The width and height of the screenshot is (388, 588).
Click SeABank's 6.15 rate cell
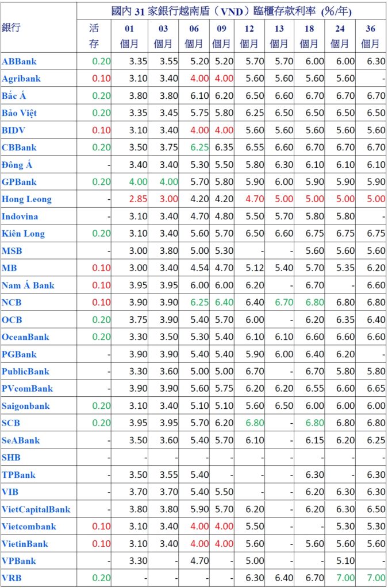314,440
